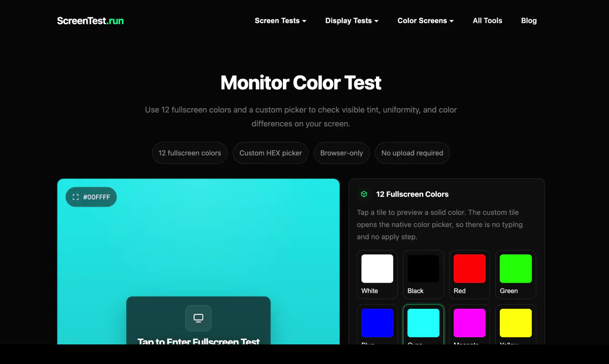The image size is (609, 364).
Task: Click the No upload required pill
Action: tap(412, 153)
